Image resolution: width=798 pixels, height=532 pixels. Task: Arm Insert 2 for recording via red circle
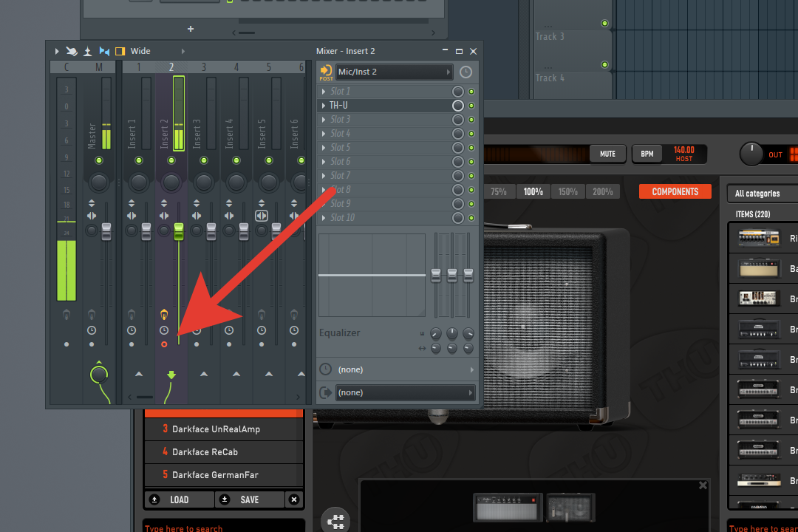coord(163,344)
